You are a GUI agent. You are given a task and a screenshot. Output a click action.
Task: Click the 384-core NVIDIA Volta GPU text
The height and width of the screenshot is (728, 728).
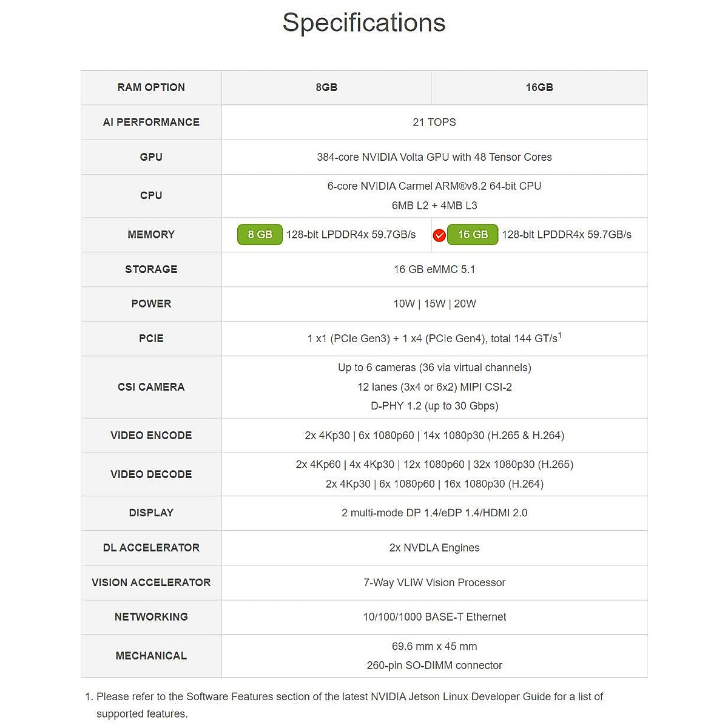pyautogui.click(x=434, y=157)
